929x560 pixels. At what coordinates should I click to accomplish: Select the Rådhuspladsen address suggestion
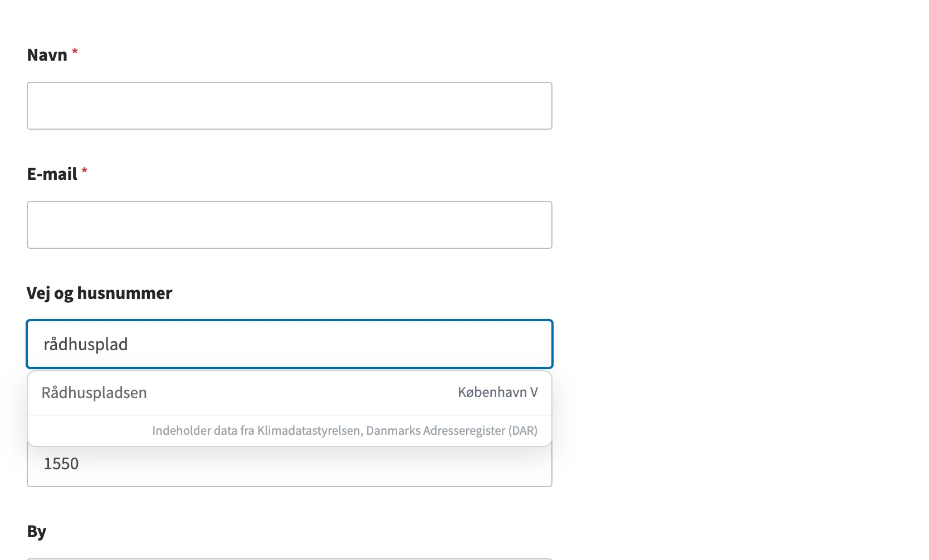click(290, 393)
